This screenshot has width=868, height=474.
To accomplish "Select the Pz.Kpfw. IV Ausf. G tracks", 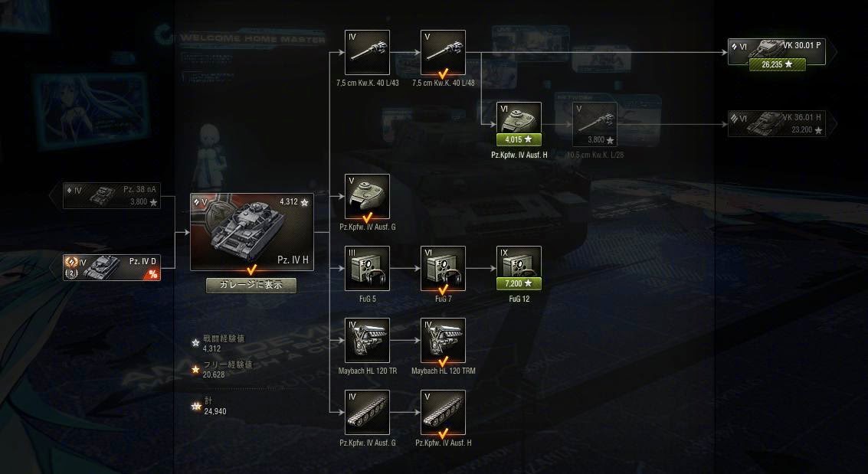I will tap(367, 412).
